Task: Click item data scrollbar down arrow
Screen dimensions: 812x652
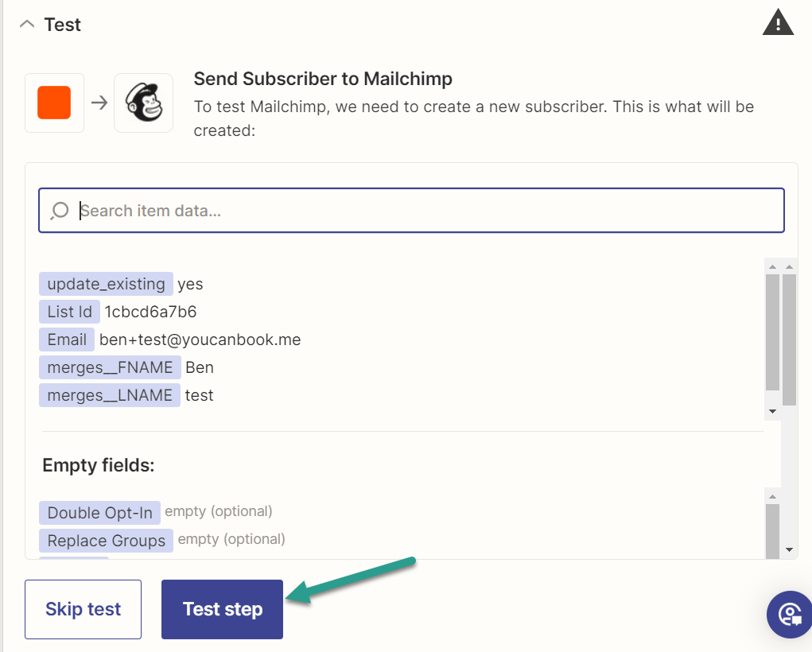Action: click(x=773, y=412)
